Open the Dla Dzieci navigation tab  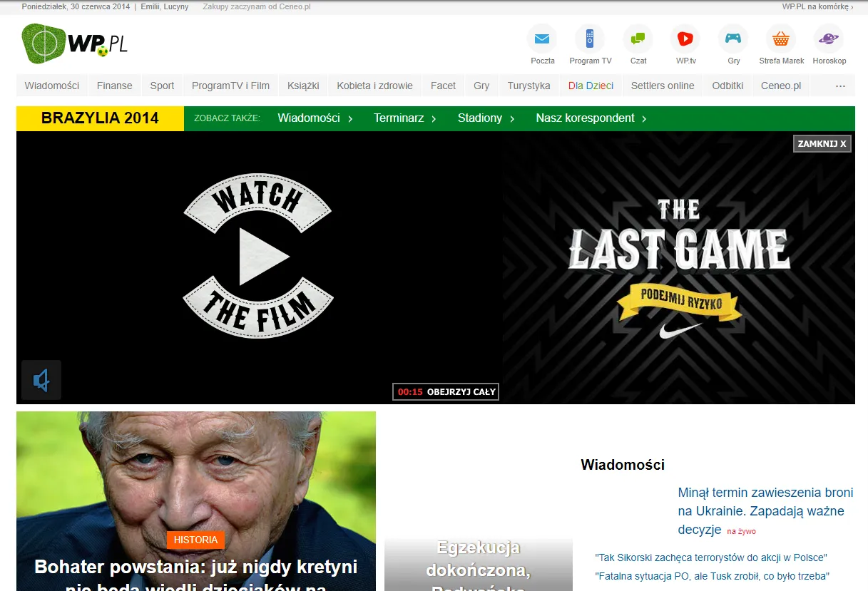pyautogui.click(x=591, y=86)
